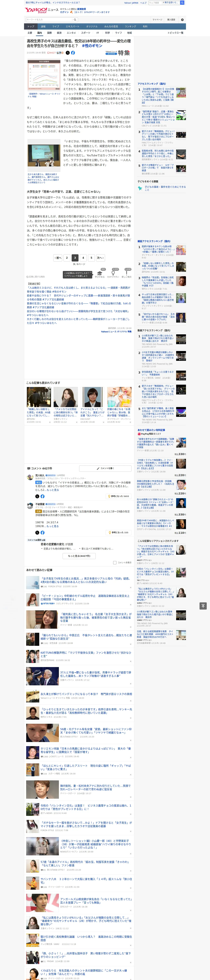Screen dimensions: 210x980
Task: Go to article page 2
Action: click(67, 258)
